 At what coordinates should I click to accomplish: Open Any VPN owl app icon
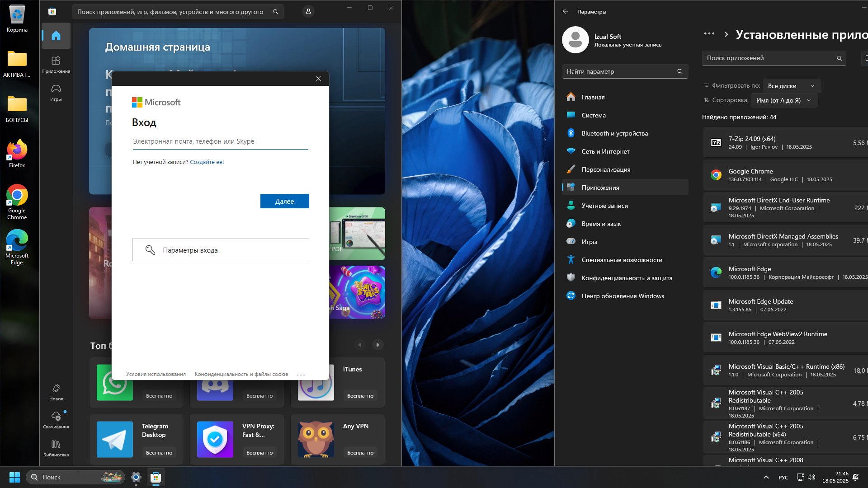pos(316,440)
